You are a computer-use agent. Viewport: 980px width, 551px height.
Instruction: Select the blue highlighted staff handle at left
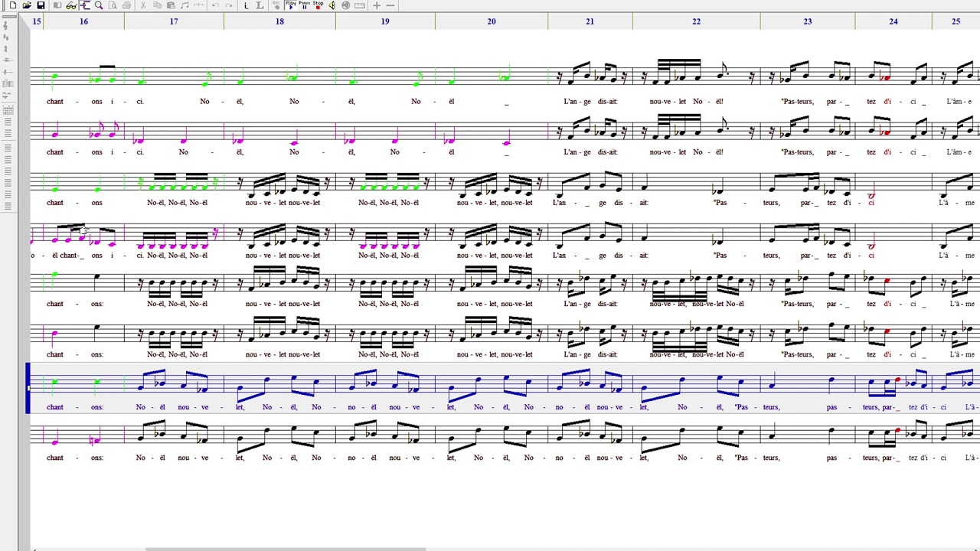pos(28,388)
